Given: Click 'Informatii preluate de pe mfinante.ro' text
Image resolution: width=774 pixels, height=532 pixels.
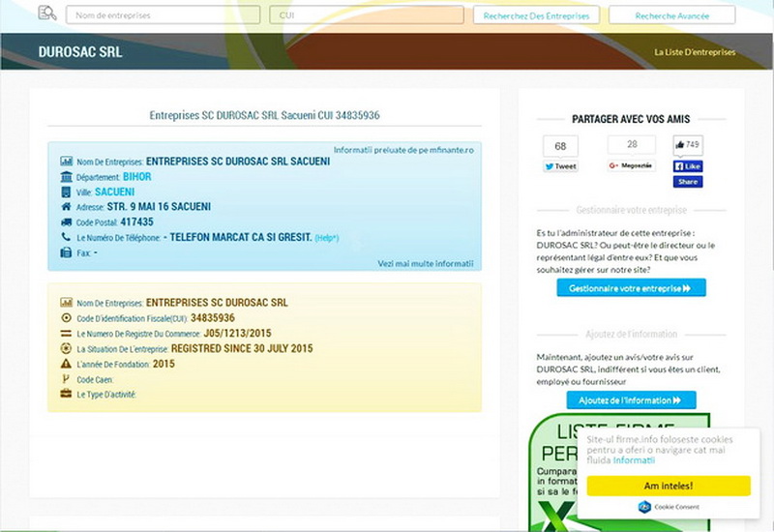Looking at the screenshot, I should click(x=403, y=150).
